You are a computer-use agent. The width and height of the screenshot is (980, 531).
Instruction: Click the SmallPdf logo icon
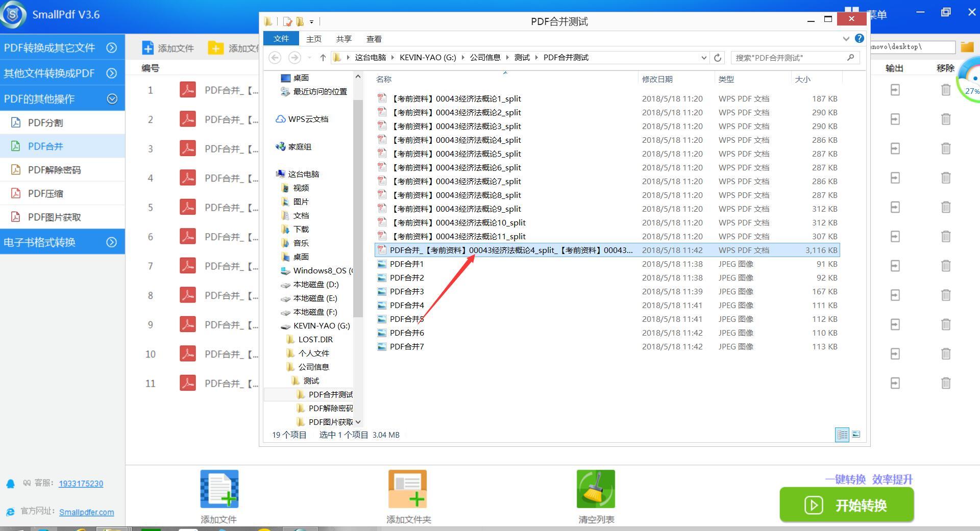click(x=13, y=14)
